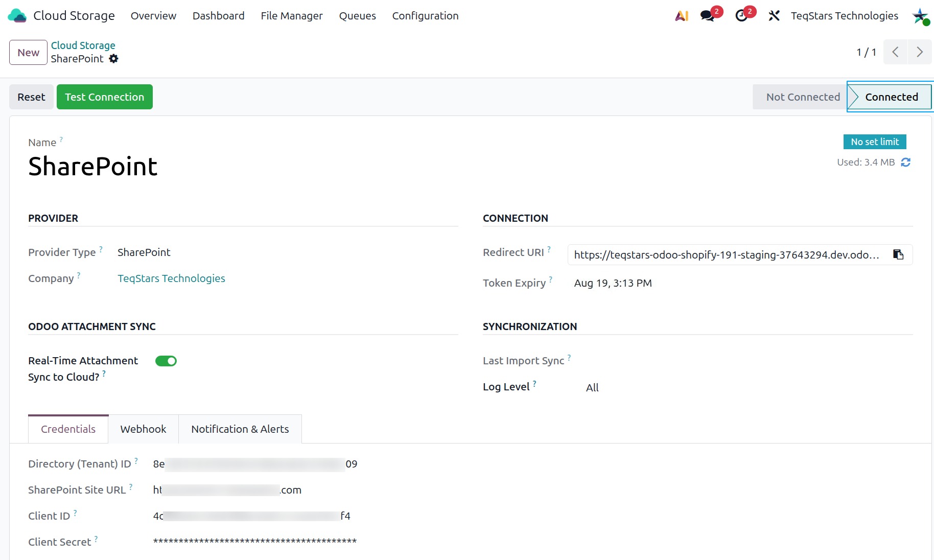Viewport: 934px width, 560px height.
Task: Switch to Notification & Alerts tab
Action: point(240,429)
